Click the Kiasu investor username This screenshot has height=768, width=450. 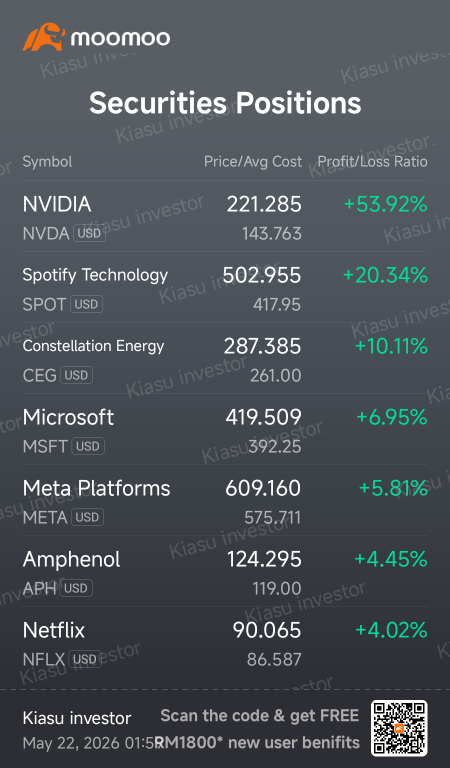77,718
